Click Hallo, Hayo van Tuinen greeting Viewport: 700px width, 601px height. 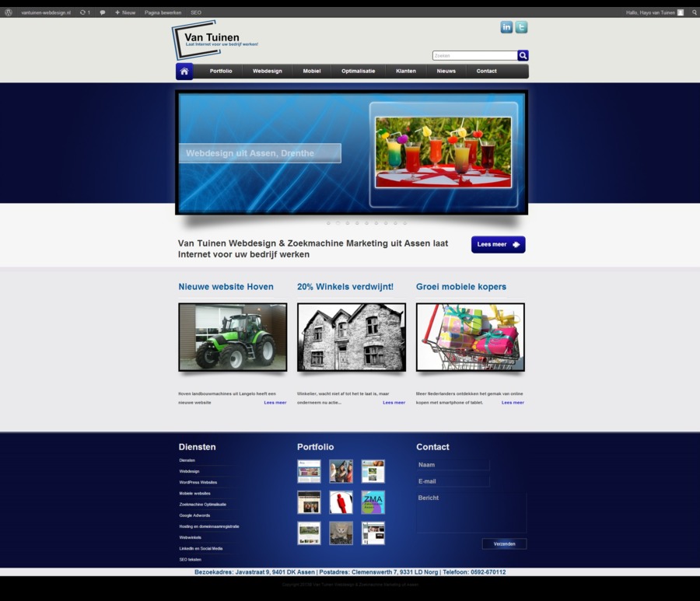point(650,12)
